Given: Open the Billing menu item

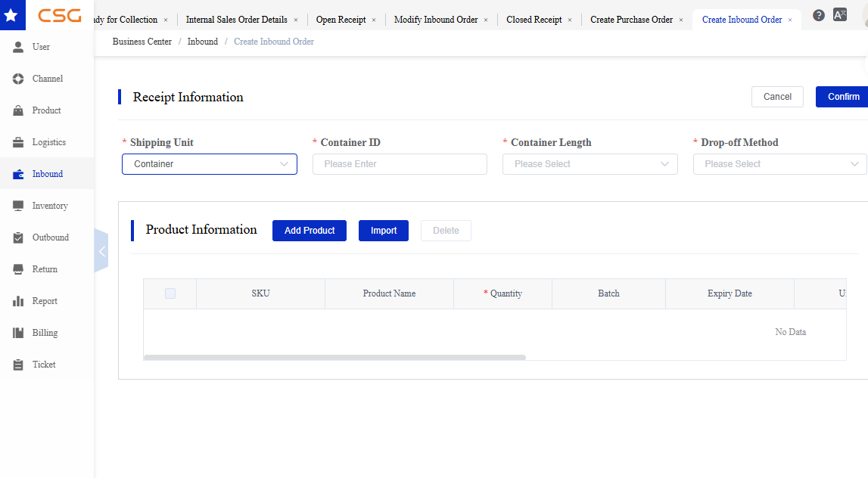Looking at the screenshot, I should coord(47,333).
